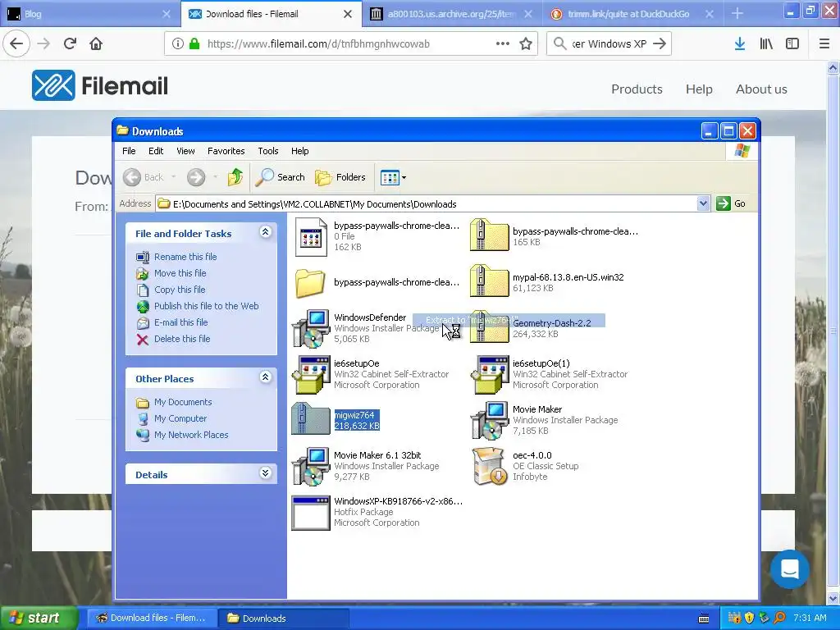This screenshot has height=630, width=840.
Task: Open the Firefox hamburger menu
Action: [824, 44]
